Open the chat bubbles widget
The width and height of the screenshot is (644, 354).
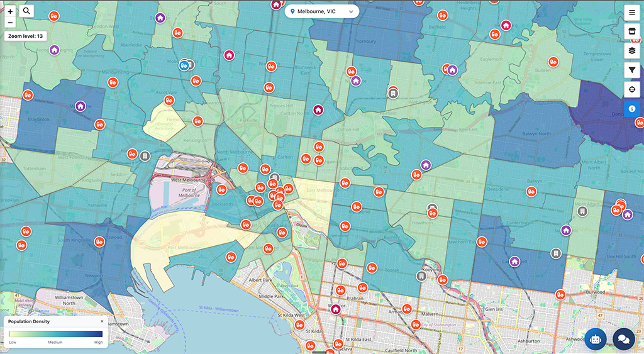[623, 339]
